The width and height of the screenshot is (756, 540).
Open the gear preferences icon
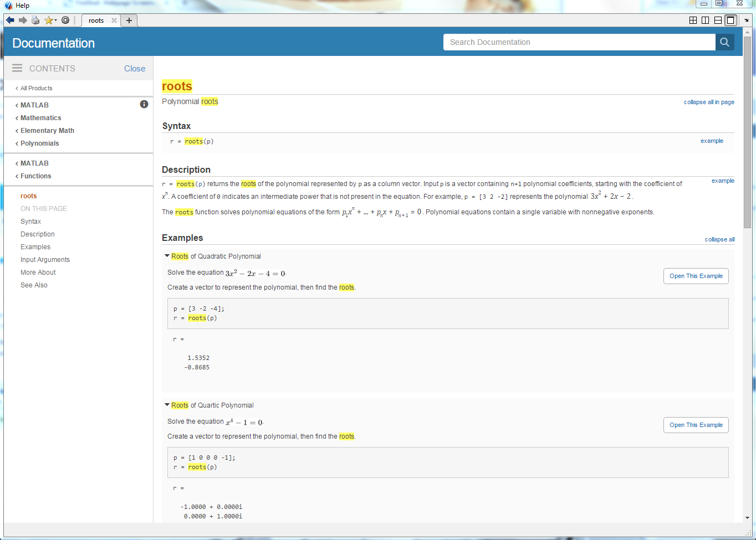[65, 20]
